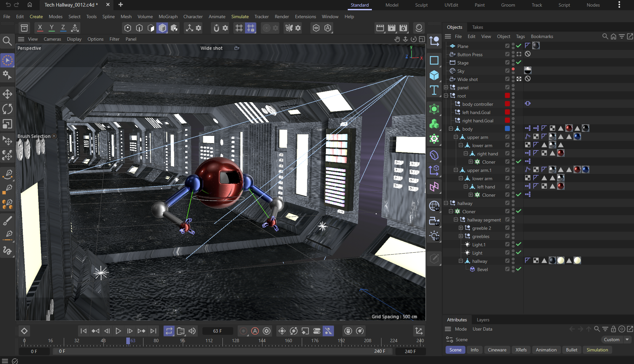
Task: Open the Cineware scene tab
Action: click(497, 350)
